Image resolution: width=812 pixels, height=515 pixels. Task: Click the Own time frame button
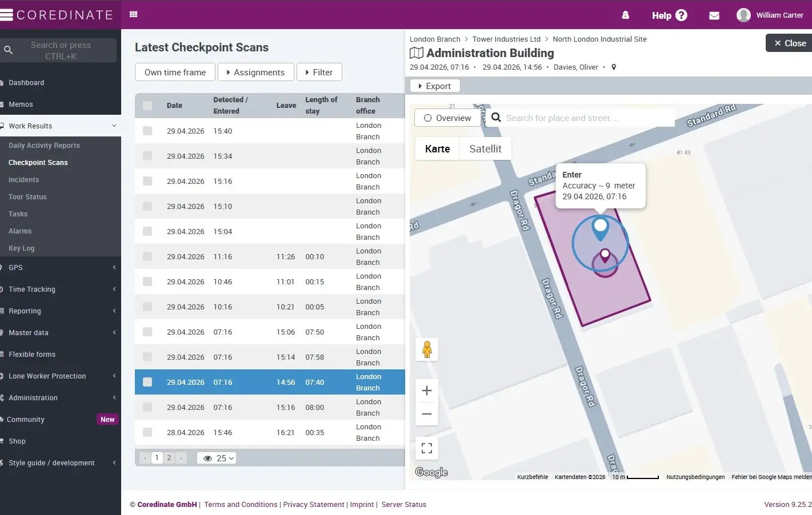tap(175, 73)
